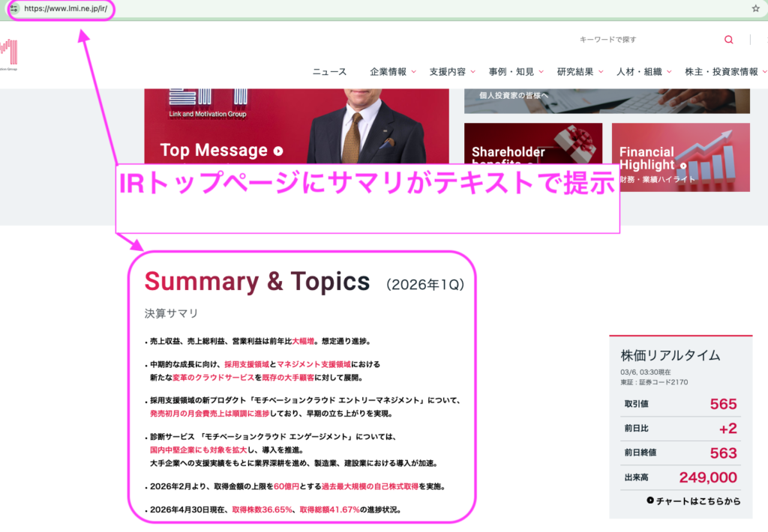This screenshot has height=532, width=768.
Task: Click the 採用支援領域 red text
Action: (x=247, y=364)
